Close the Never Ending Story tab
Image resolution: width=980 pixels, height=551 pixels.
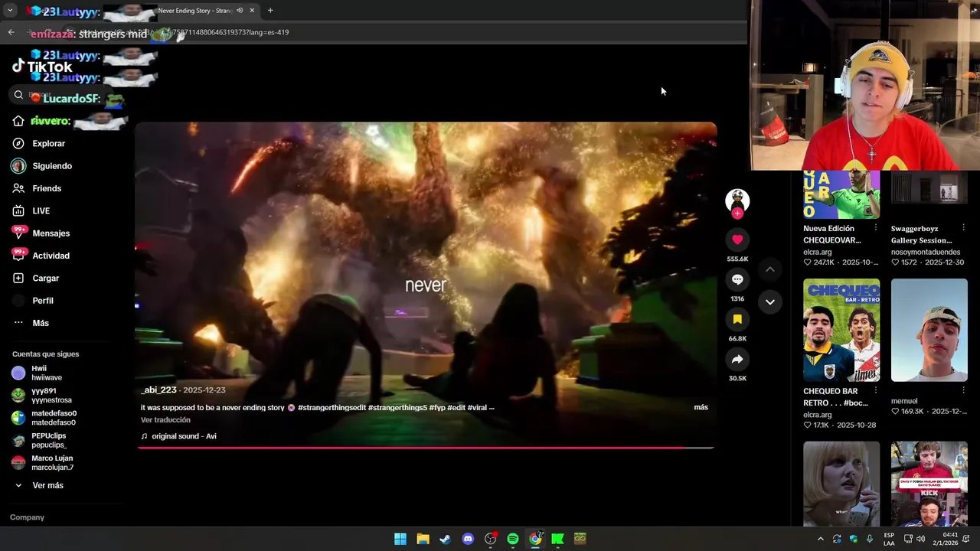pyautogui.click(x=252, y=11)
